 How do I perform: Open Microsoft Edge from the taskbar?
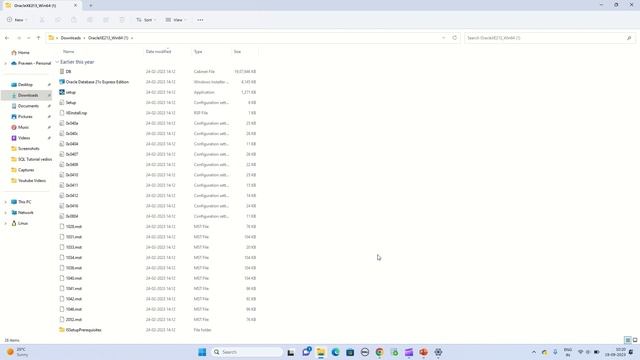[x=335, y=352]
